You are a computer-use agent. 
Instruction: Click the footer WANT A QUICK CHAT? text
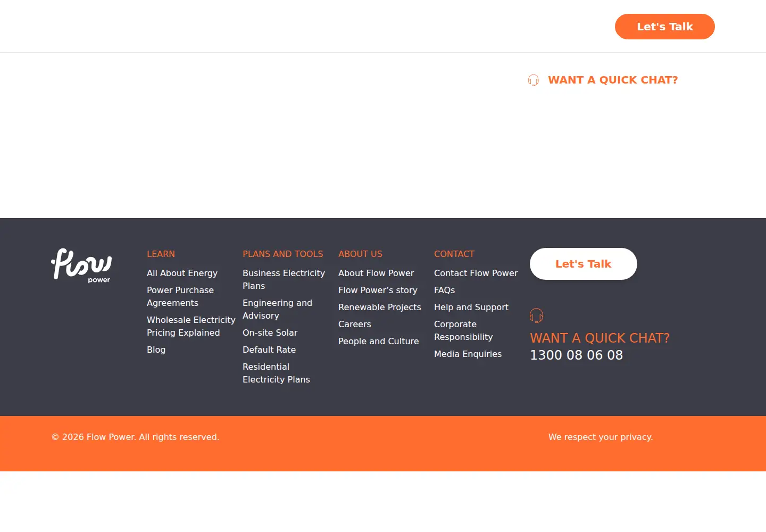pyautogui.click(x=600, y=338)
